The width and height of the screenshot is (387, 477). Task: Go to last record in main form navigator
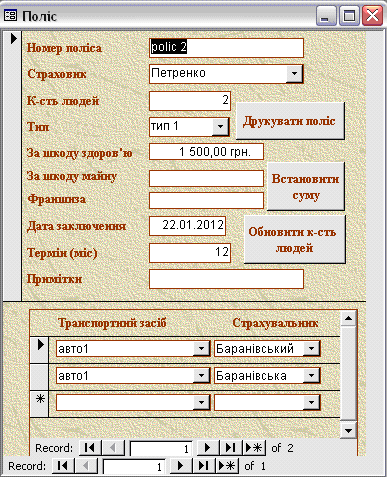(x=204, y=466)
